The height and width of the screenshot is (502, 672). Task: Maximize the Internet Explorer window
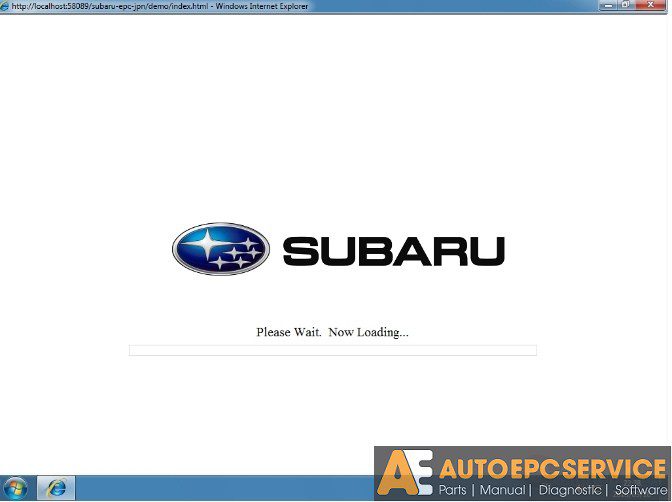point(626,5)
